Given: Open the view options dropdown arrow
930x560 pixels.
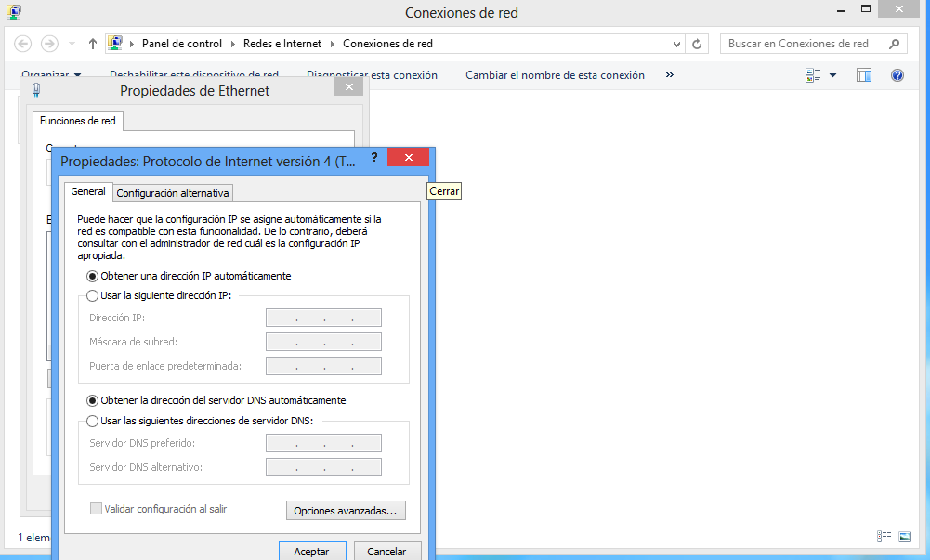Looking at the screenshot, I should (832, 75).
